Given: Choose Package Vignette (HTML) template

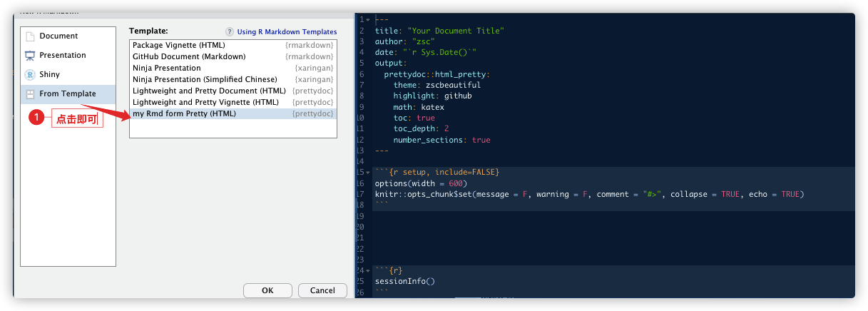Looking at the screenshot, I should tap(233, 45).
